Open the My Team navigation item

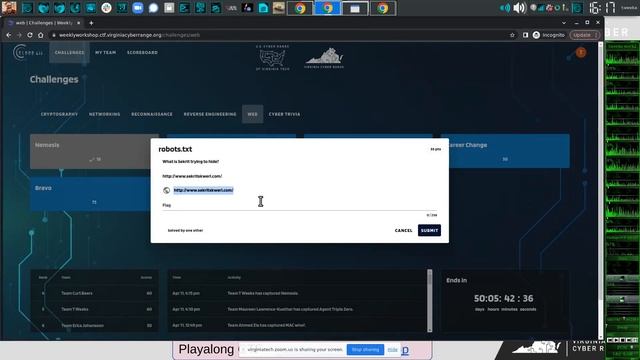coord(105,53)
